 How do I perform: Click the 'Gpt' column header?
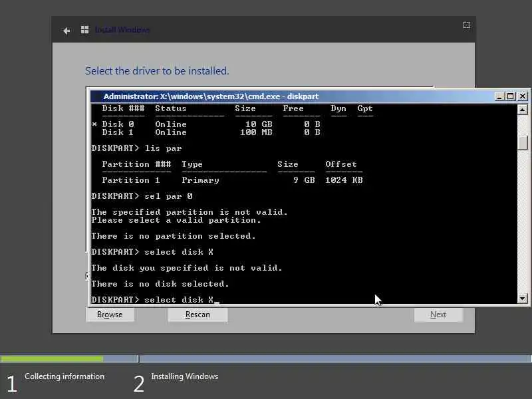(365, 108)
